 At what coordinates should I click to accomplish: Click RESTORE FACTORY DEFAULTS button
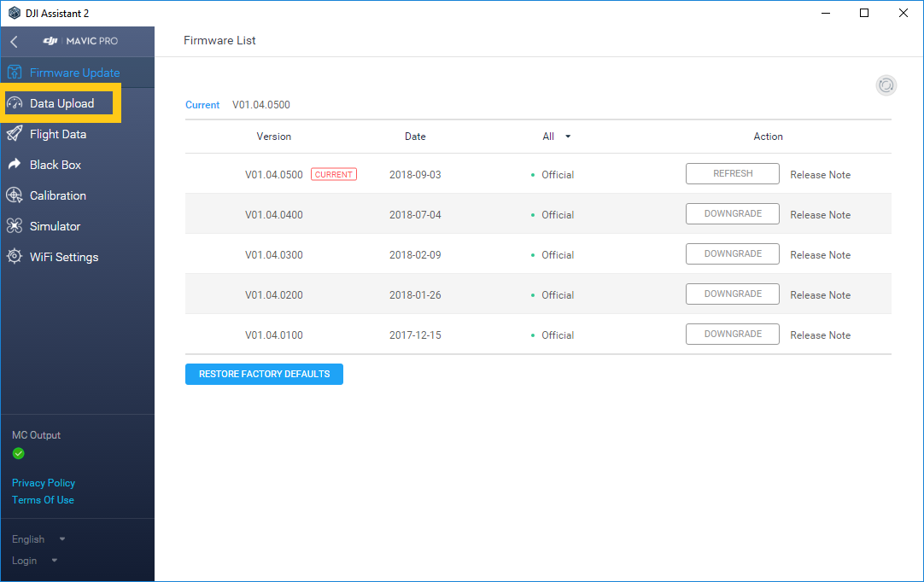(x=264, y=374)
